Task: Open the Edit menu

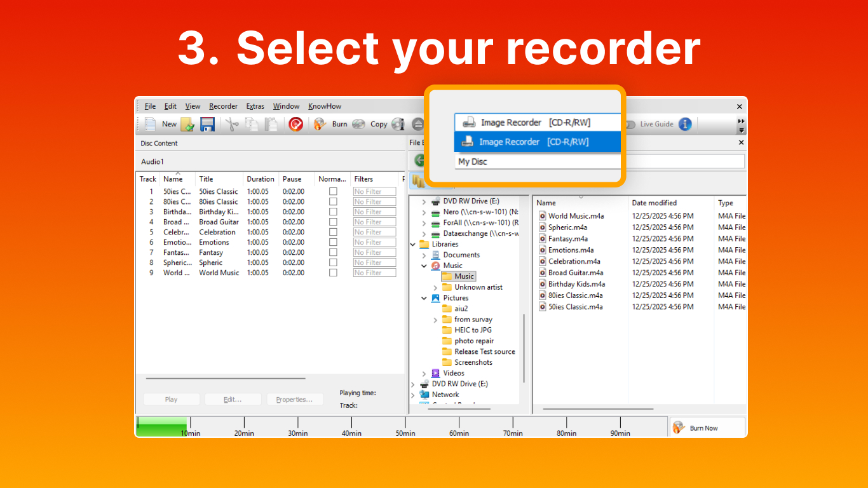Action: 170,106
